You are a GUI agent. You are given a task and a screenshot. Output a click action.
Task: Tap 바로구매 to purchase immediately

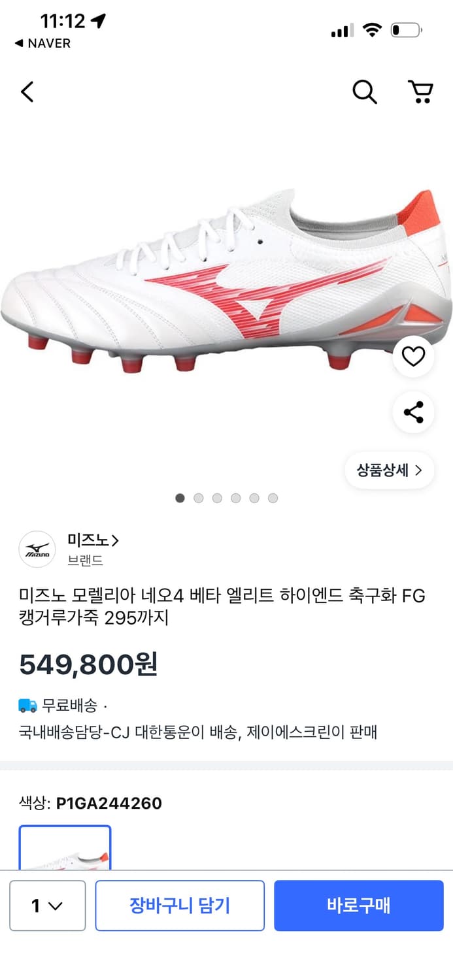pos(359,906)
